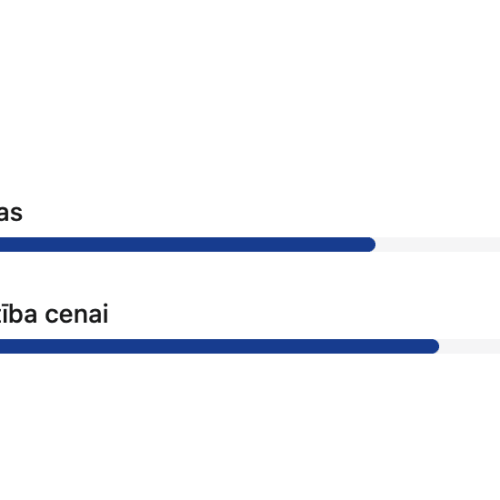Viewport: 500px width, 500px height.
Task: Click the letter 's' in the 'as' label
Action: coord(17,214)
